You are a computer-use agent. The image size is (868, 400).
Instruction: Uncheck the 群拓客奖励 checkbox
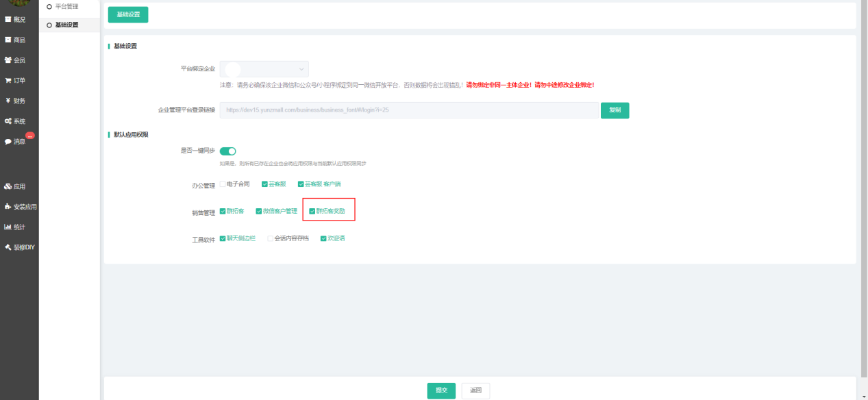(x=312, y=212)
